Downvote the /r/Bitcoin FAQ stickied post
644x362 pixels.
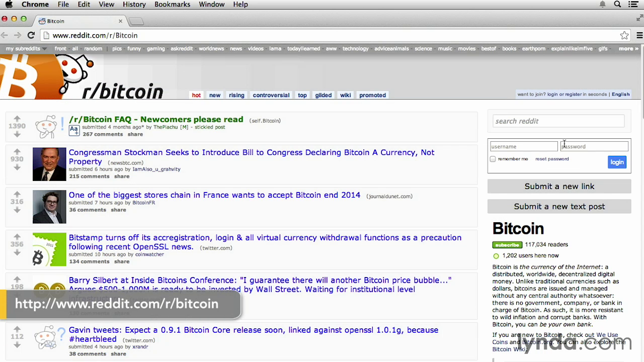point(17,134)
